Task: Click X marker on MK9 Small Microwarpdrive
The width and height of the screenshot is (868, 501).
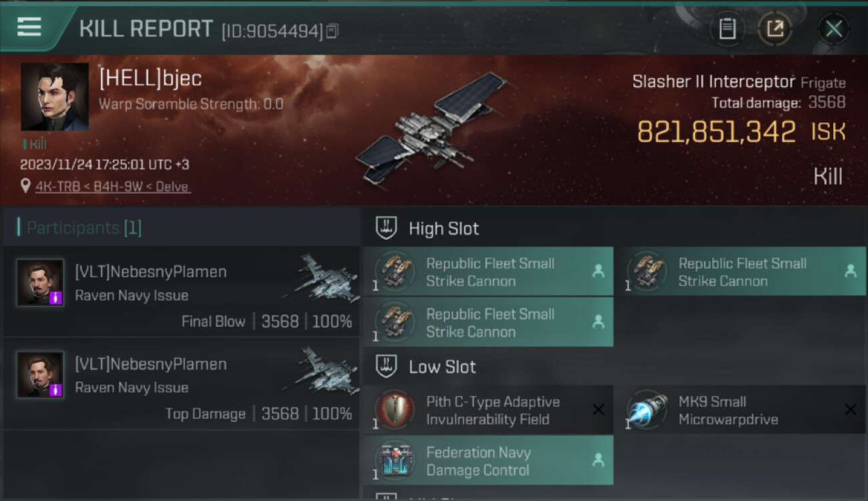Action: point(850,409)
